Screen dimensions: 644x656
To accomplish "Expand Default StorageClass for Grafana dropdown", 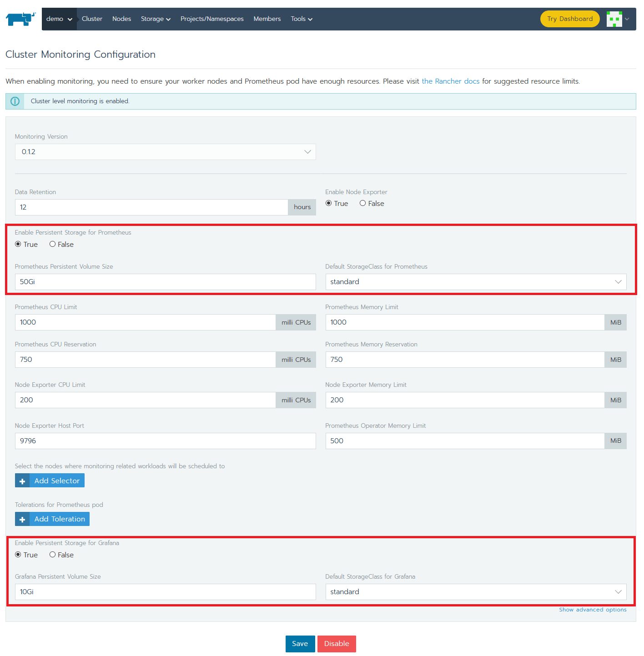I will point(475,592).
